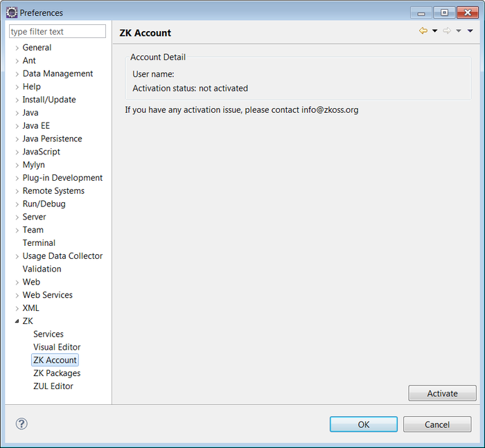
Task: Open the Visual Editor preferences page
Action: 57,347
